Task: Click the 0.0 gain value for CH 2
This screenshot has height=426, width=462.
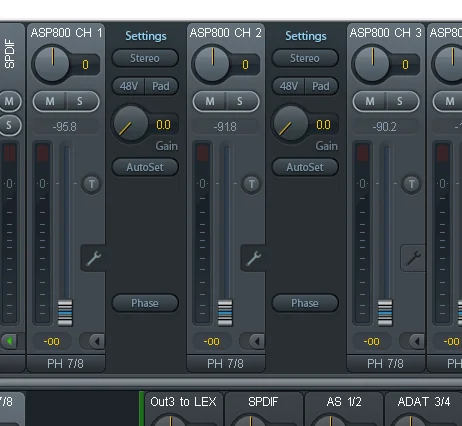Action: coord(323,125)
